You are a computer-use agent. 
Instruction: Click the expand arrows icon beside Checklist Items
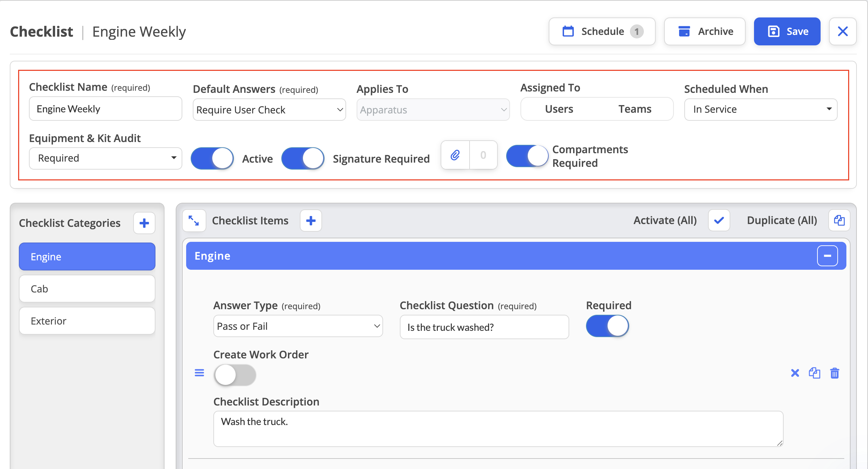194,221
